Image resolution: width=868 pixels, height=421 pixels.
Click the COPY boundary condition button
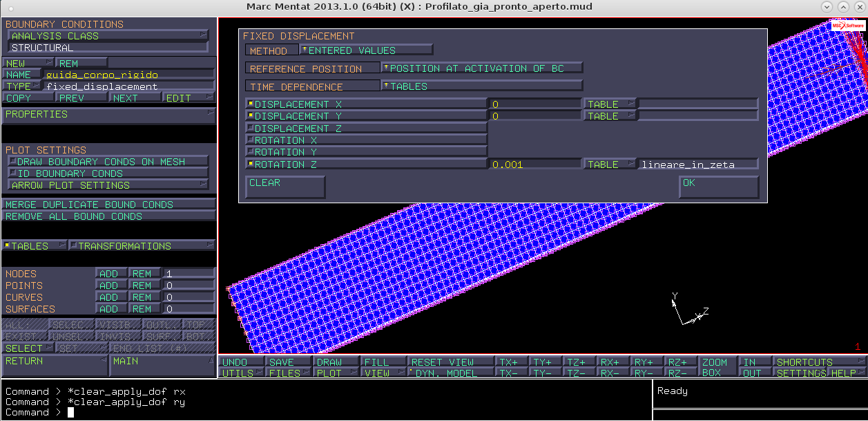28,98
